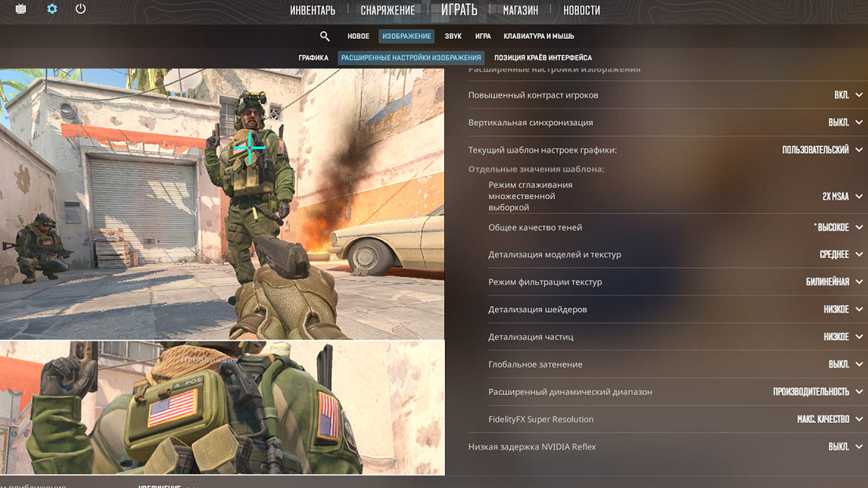The image size is (868, 488).
Task: Switch to the ЗВУК settings tab
Action: coord(453,36)
